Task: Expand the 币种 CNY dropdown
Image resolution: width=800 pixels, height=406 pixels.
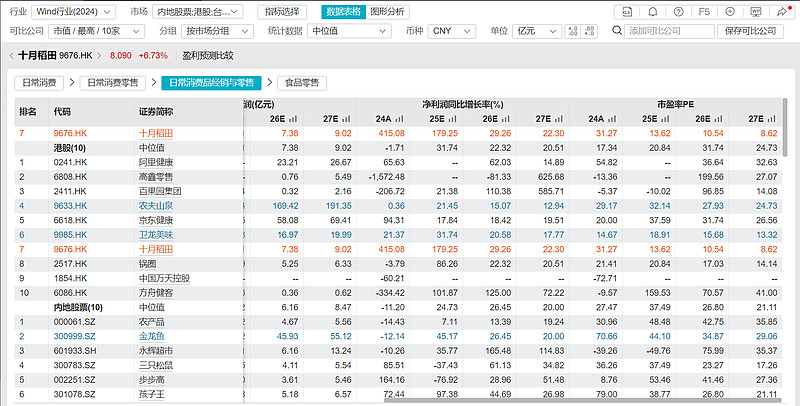Action: click(453, 31)
